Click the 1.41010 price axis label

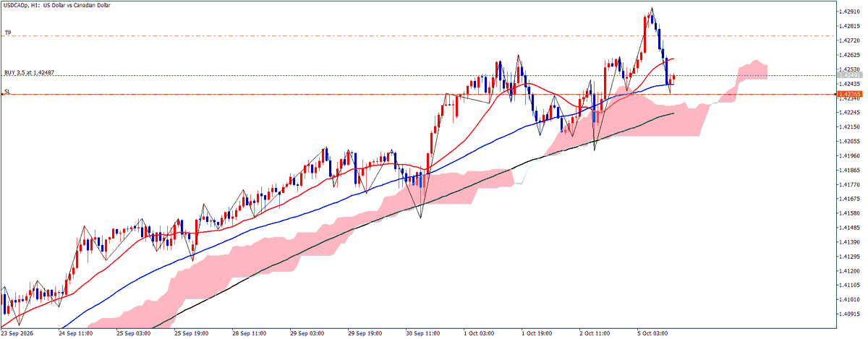850,300
